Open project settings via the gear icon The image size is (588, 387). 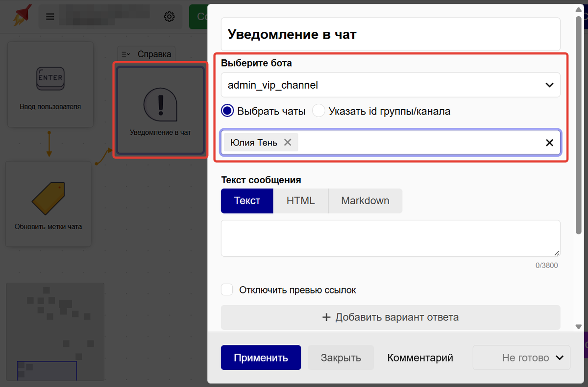(169, 16)
